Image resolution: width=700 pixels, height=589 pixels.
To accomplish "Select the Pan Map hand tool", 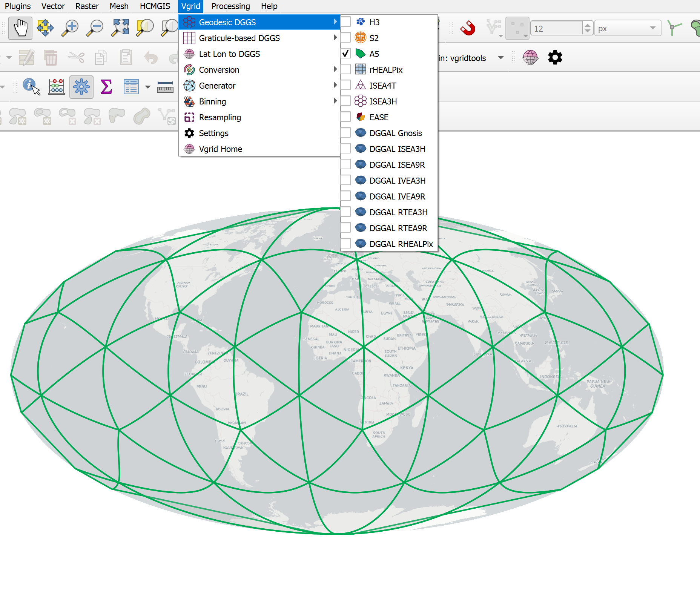I will (x=20, y=28).
